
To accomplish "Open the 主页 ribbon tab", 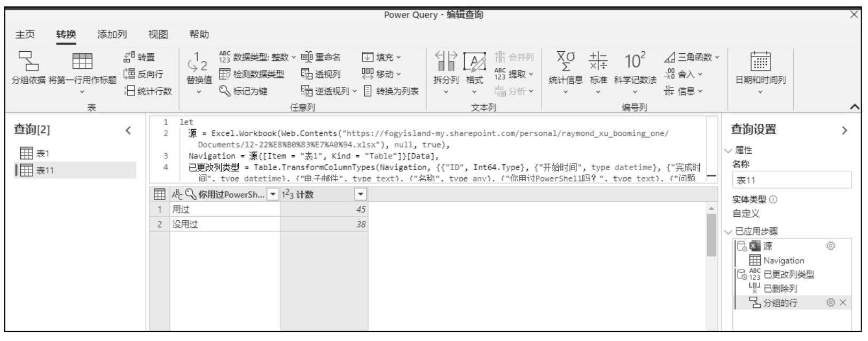I will pos(25,35).
